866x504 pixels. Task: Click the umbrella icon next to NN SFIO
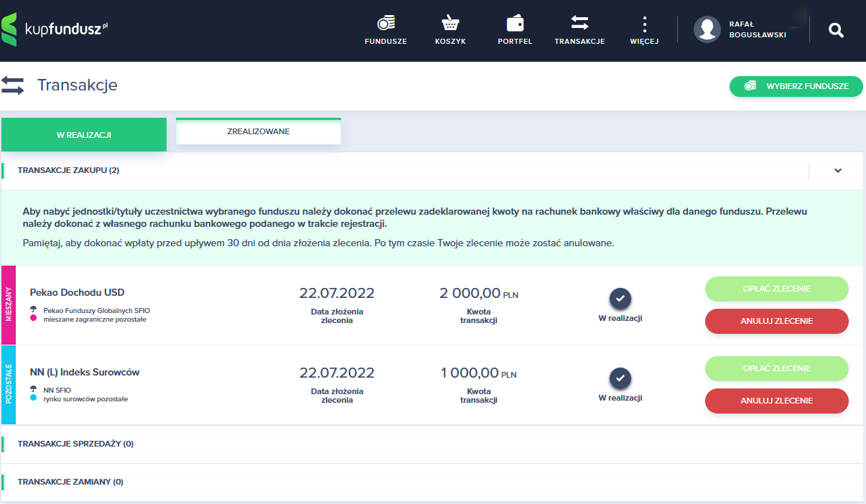tap(34, 390)
